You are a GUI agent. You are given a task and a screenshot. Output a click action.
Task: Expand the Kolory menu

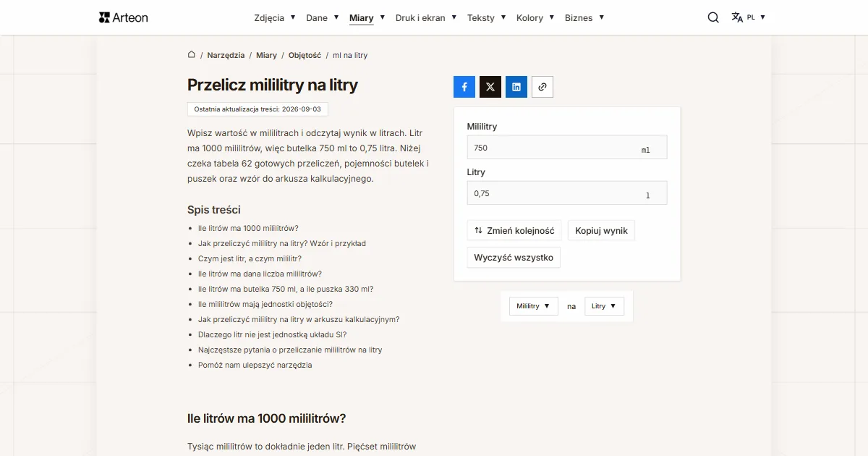click(x=535, y=17)
